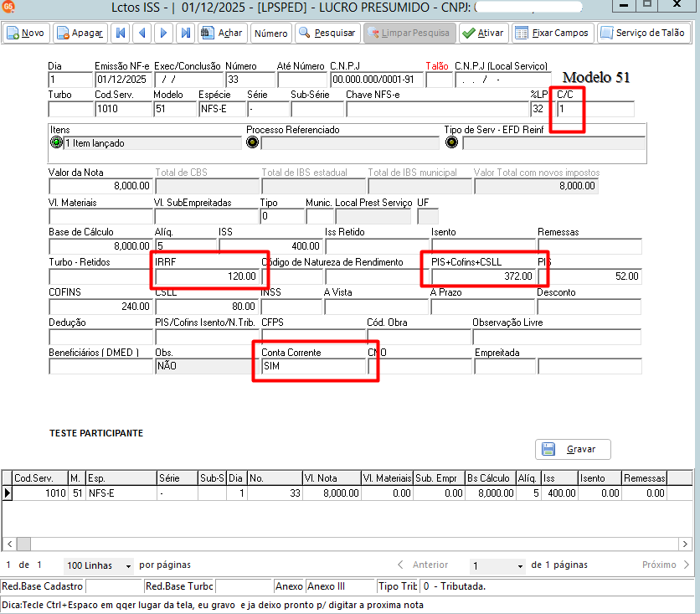The height and width of the screenshot is (614, 700).
Task: Click the Ativar checkmark button
Action: click(483, 33)
